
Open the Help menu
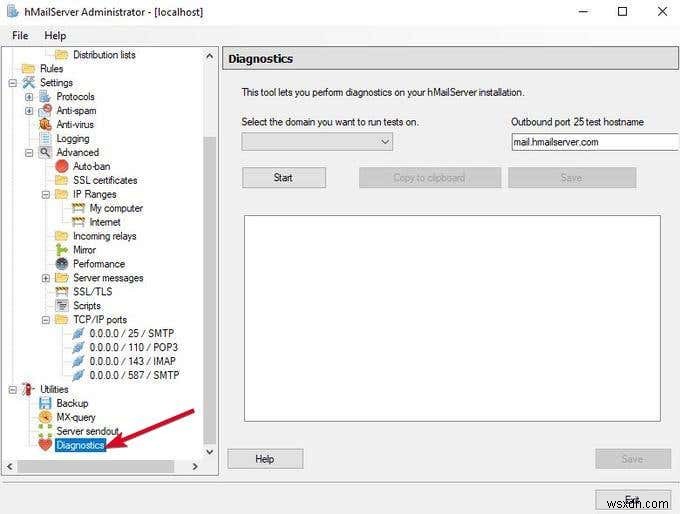tap(55, 36)
